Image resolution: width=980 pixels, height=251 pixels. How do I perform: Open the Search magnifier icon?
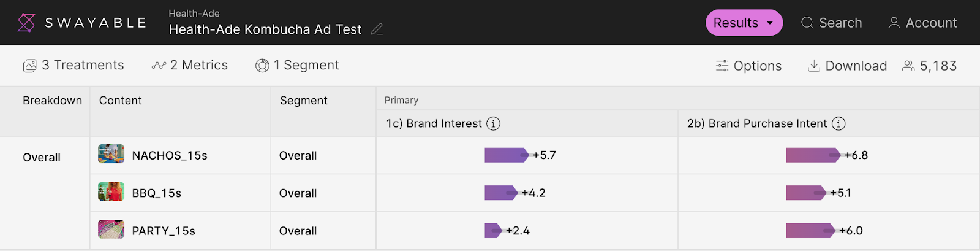[x=807, y=23]
